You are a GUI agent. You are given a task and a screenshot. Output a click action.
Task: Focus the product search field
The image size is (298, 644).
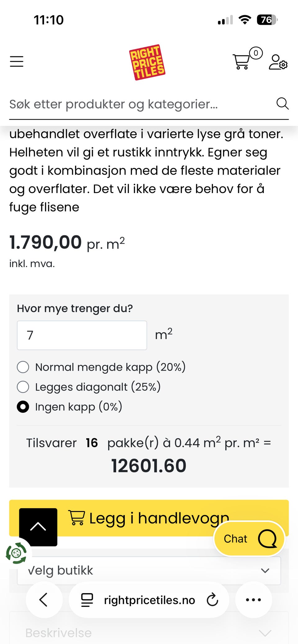(141, 104)
